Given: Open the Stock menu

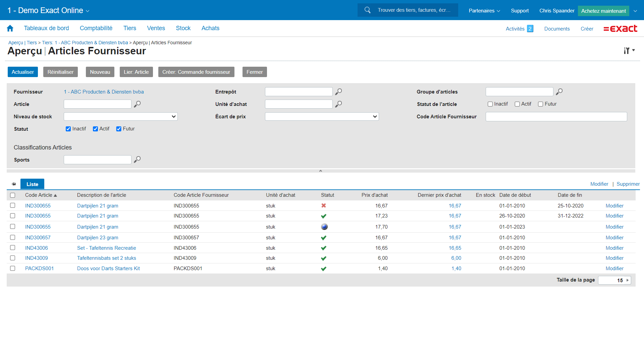Looking at the screenshot, I should coord(183,28).
